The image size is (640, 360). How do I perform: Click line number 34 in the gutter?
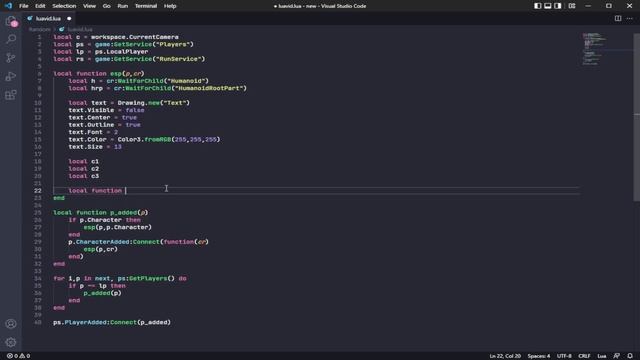click(x=38, y=278)
